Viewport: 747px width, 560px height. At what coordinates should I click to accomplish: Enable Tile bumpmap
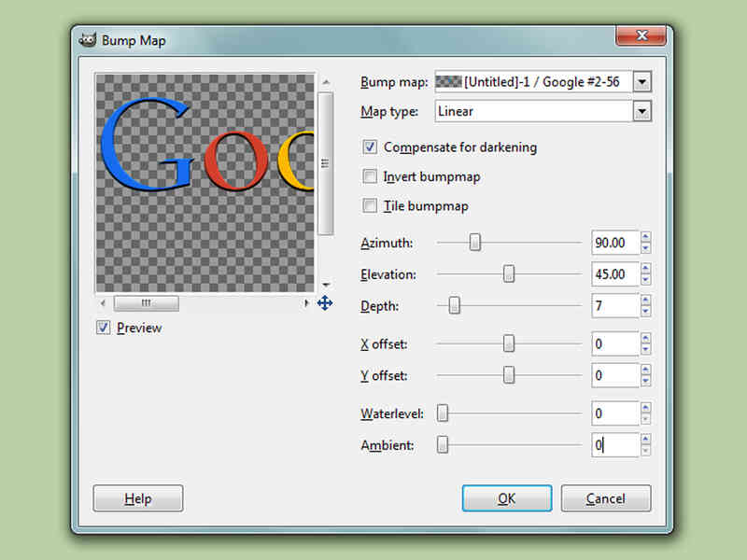(369, 205)
